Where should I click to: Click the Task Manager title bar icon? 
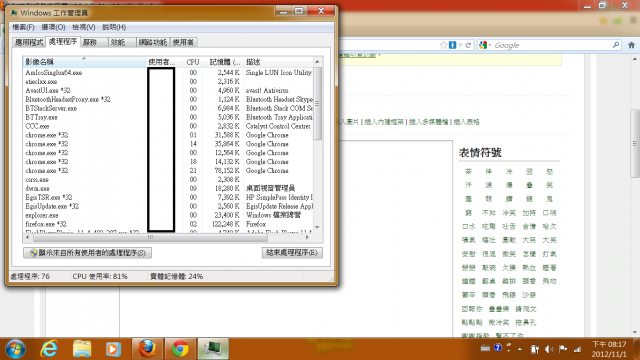(x=14, y=13)
